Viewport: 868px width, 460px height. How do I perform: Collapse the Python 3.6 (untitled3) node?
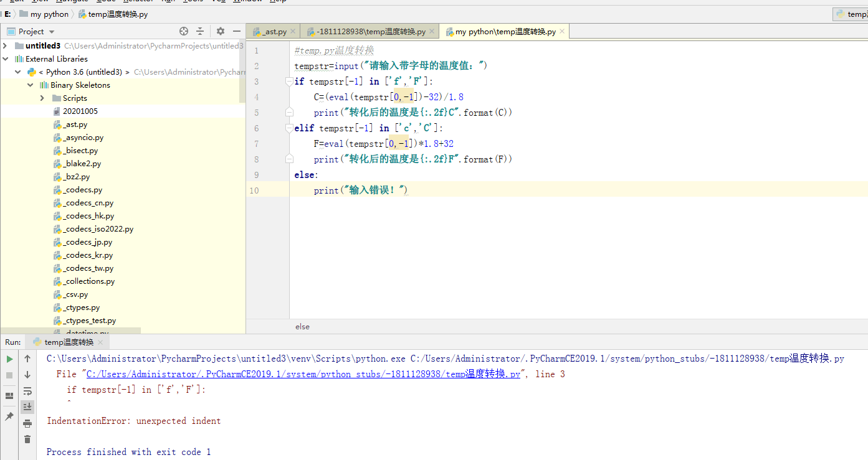[x=17, y=72]
